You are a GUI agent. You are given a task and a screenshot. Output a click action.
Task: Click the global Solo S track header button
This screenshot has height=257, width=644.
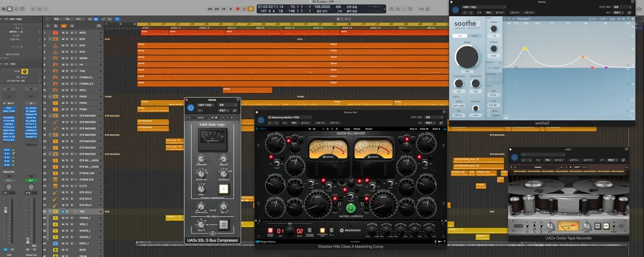click(72, 26)
